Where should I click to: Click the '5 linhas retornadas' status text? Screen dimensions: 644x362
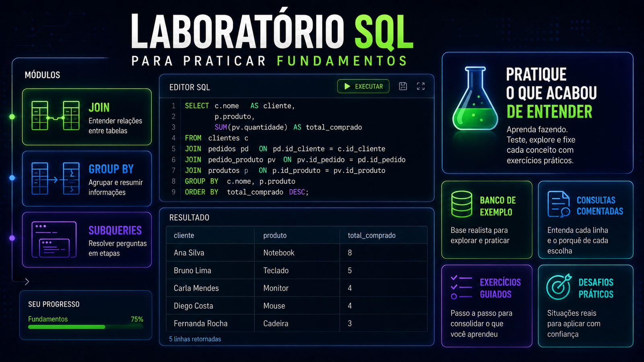(x=195, y=339)
